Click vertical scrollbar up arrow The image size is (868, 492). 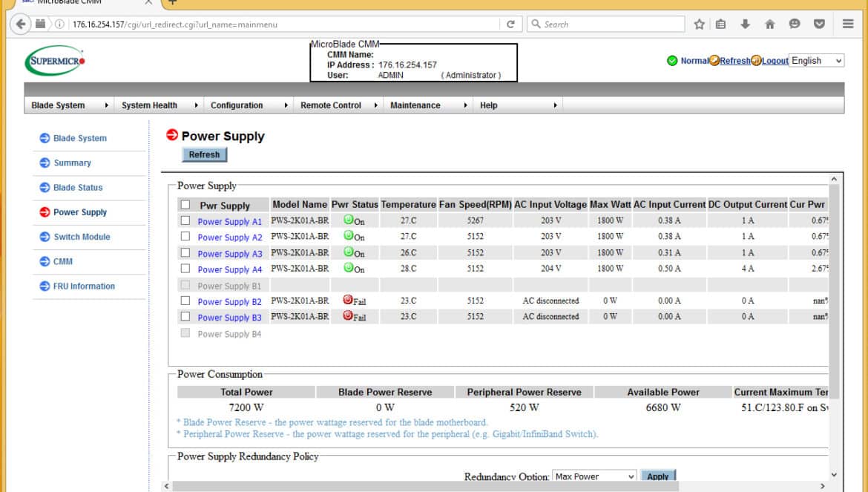pyautogui.click(x=834, y=179)
